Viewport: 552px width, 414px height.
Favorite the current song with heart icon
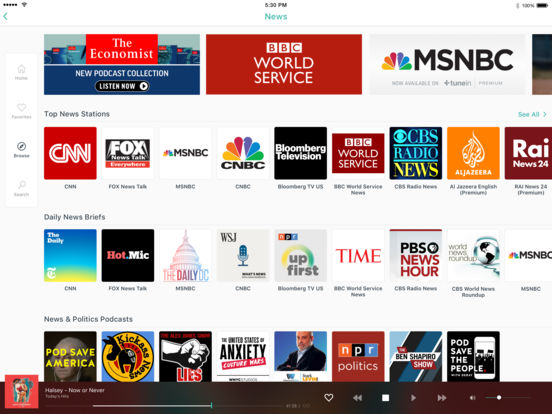pos(328,397)
